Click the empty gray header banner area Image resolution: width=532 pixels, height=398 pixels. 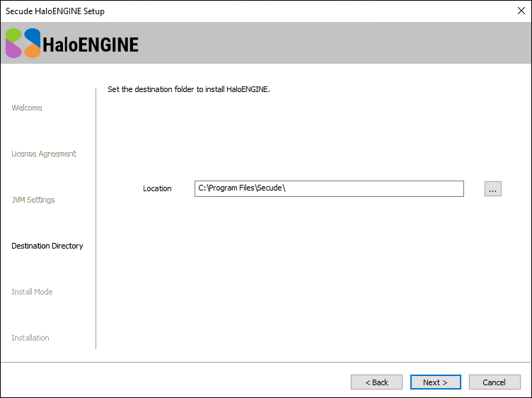(332, 43)
